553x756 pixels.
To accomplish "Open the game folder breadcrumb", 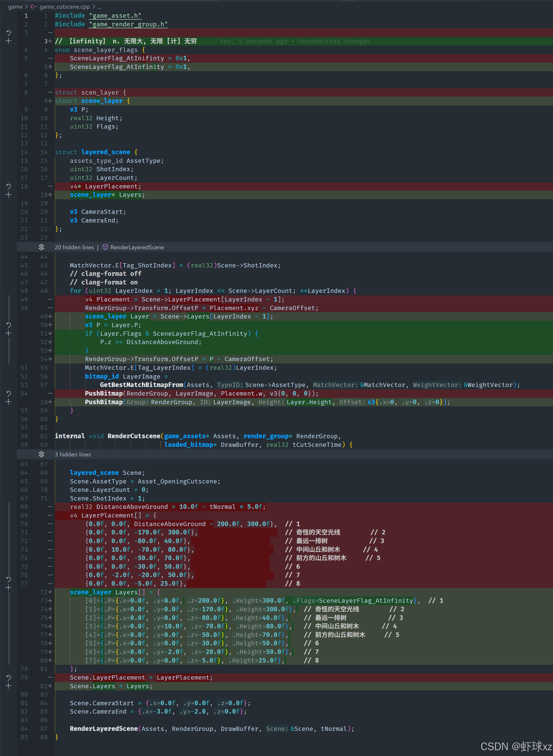I will [15, 7].
